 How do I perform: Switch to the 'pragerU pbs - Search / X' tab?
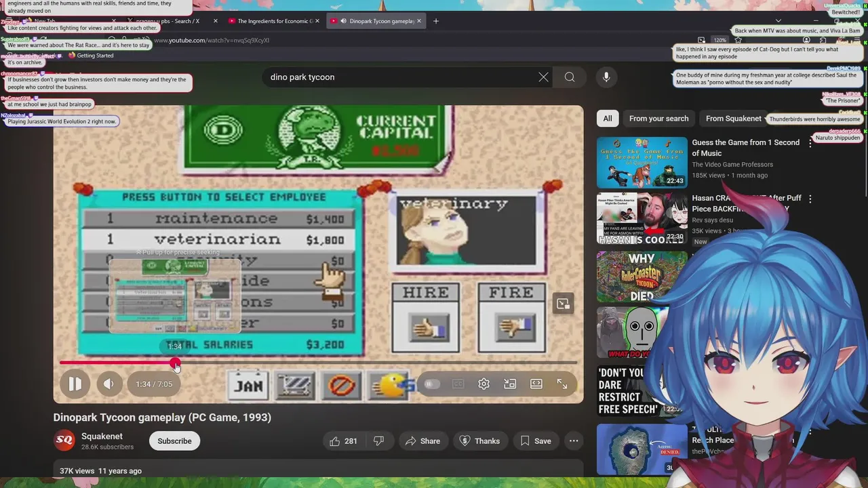point(167,21)
